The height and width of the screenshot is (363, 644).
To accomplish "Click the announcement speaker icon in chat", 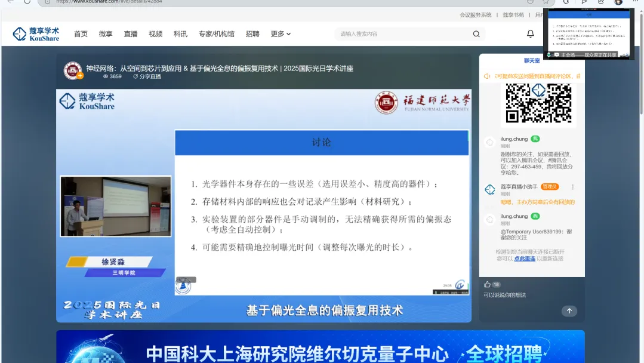I will pyautogui.click(x=487, y=76).
